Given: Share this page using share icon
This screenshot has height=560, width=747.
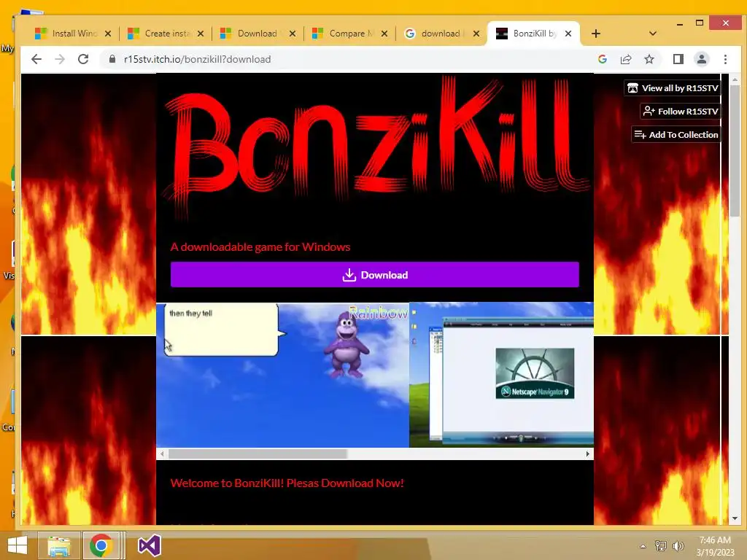Looking at the screenshot, I should (626, 59).
